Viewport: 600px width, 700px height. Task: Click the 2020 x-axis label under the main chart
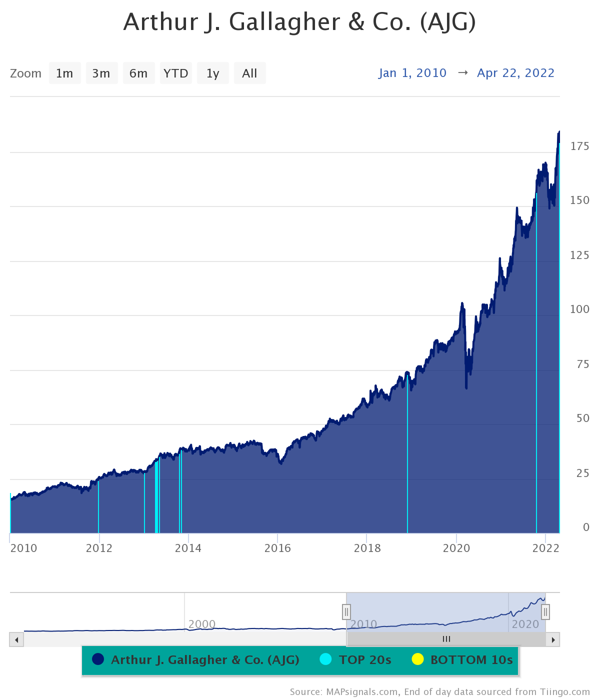456,548
